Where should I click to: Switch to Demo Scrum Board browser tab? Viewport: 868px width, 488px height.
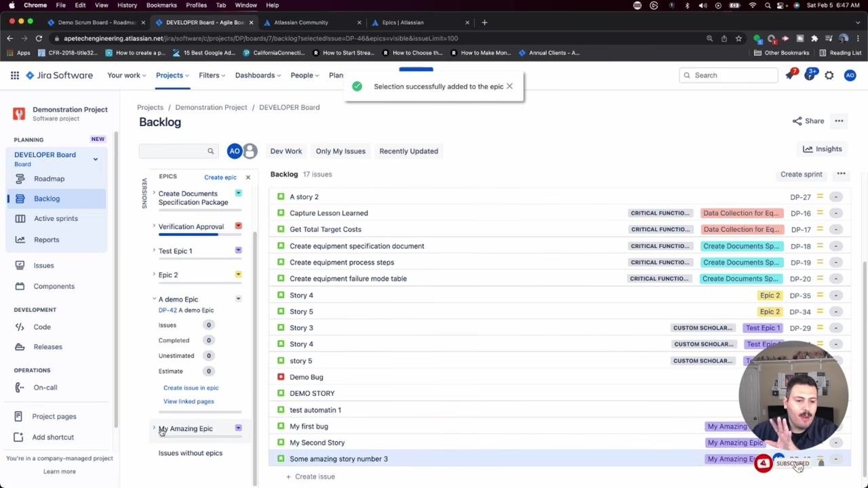click(x=95, y=22)
